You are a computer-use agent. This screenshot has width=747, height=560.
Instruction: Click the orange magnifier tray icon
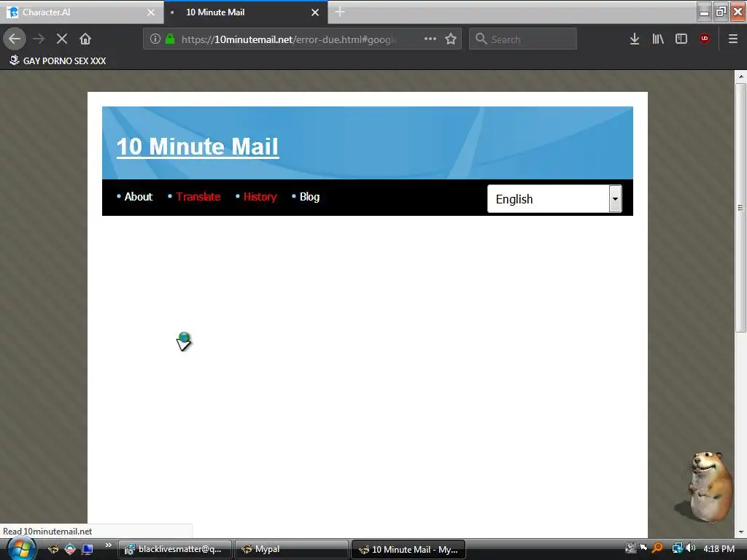click(x=658, y=548)
